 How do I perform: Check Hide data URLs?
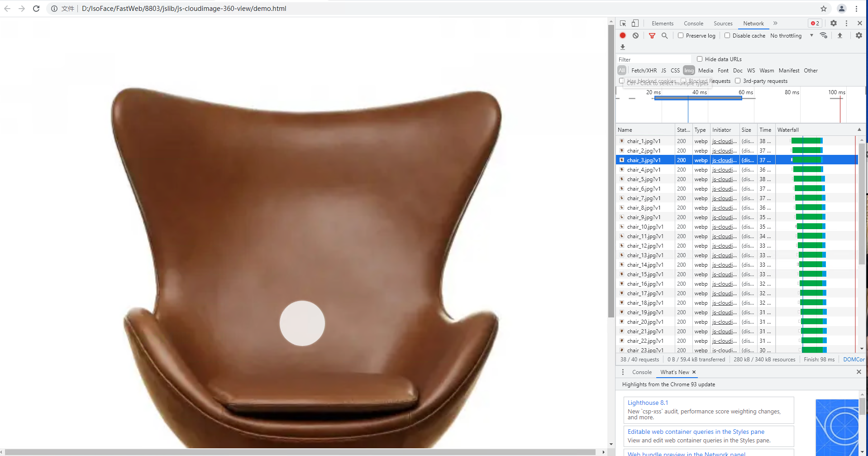point(700,59)
